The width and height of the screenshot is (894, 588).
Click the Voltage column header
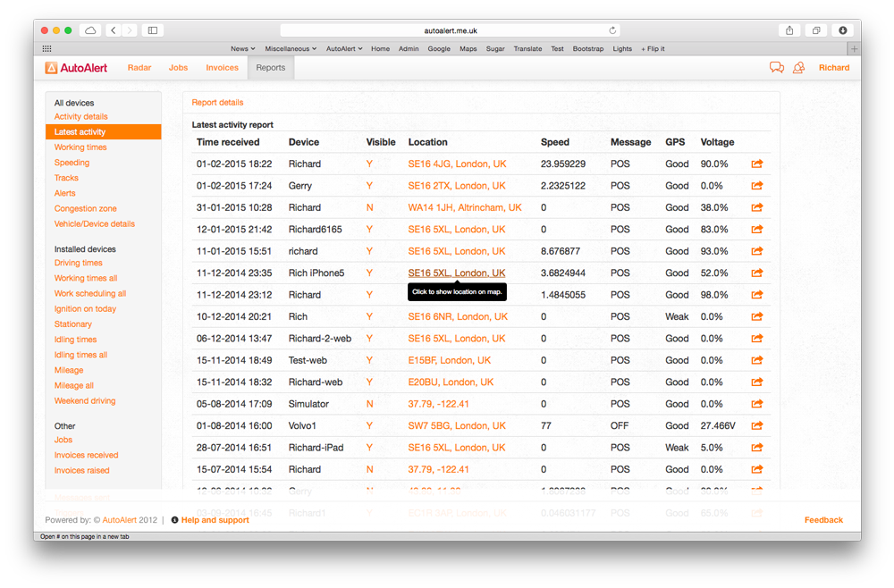tap(717, 142)
